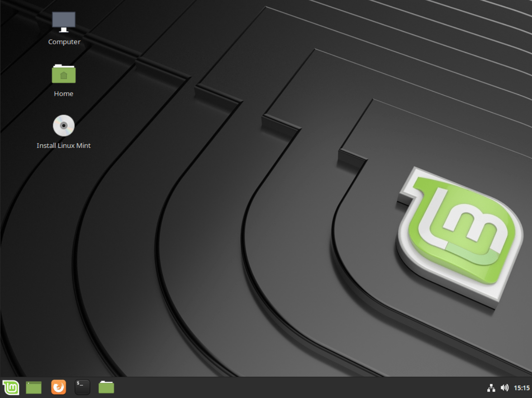Screen dimensions: 532x398
Task: Toggle desktop visibility using Show Desktop
Action: [34, 388]
